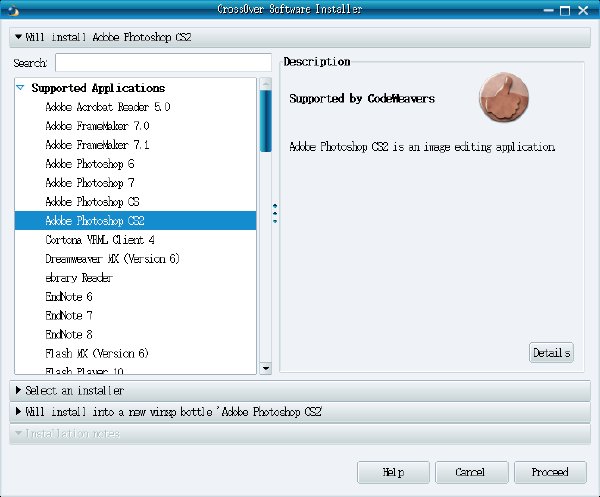Click the CrossOver icon in the title bar
The height and width of the screenshot is (497, 600).
click(x=13, y=10)
